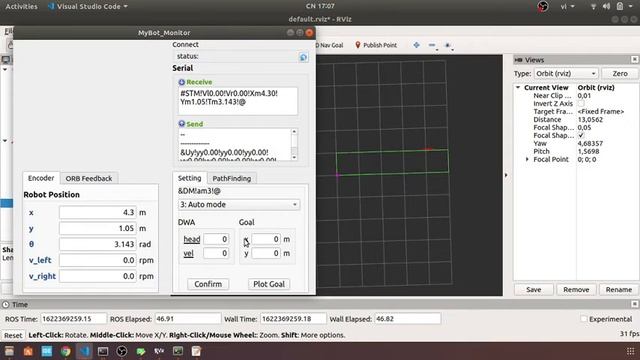The width and height of the screenshot is (640, 360).
Task: Click the DWA head input field
Action: click(x=216, y=239)
